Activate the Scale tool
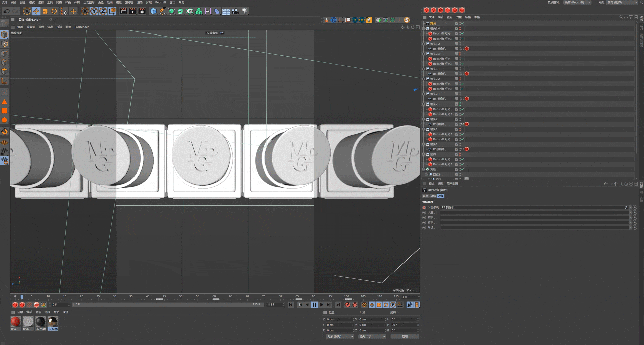 [45, 11]
